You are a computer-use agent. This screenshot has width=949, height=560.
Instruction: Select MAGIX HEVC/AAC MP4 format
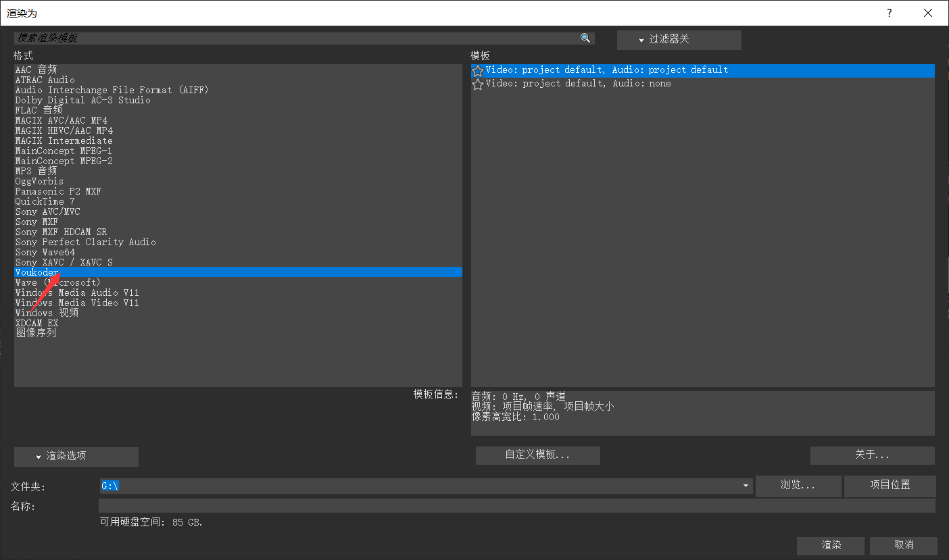tap(238, 130)
